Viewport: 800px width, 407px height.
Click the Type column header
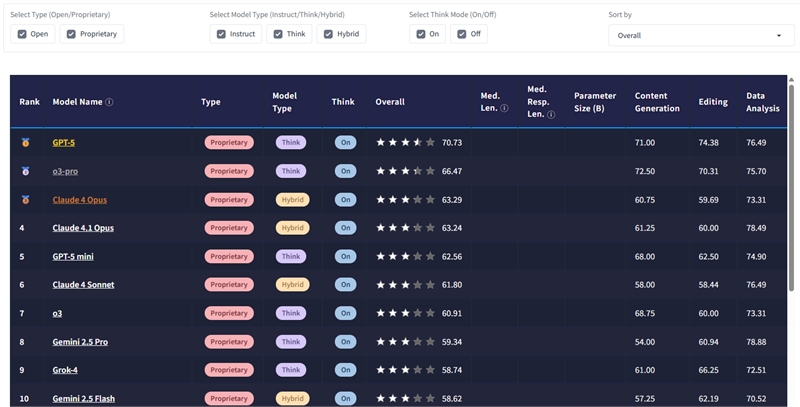(x=211, y=102)
